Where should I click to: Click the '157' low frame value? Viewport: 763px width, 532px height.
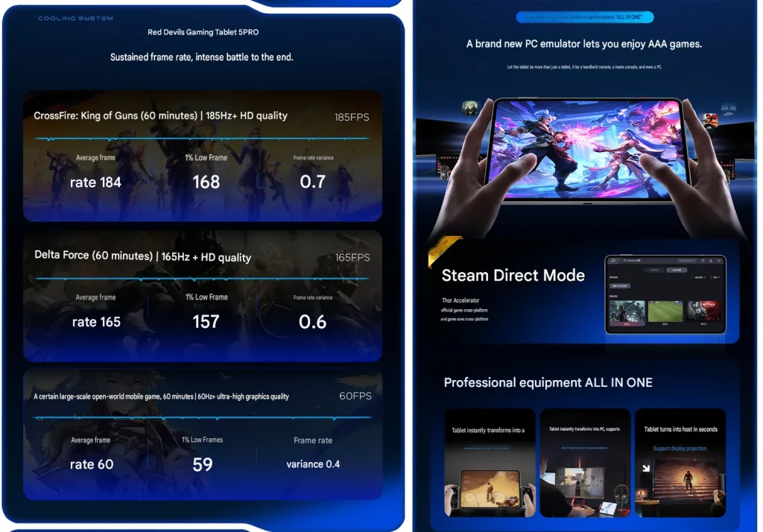[206, 322]
